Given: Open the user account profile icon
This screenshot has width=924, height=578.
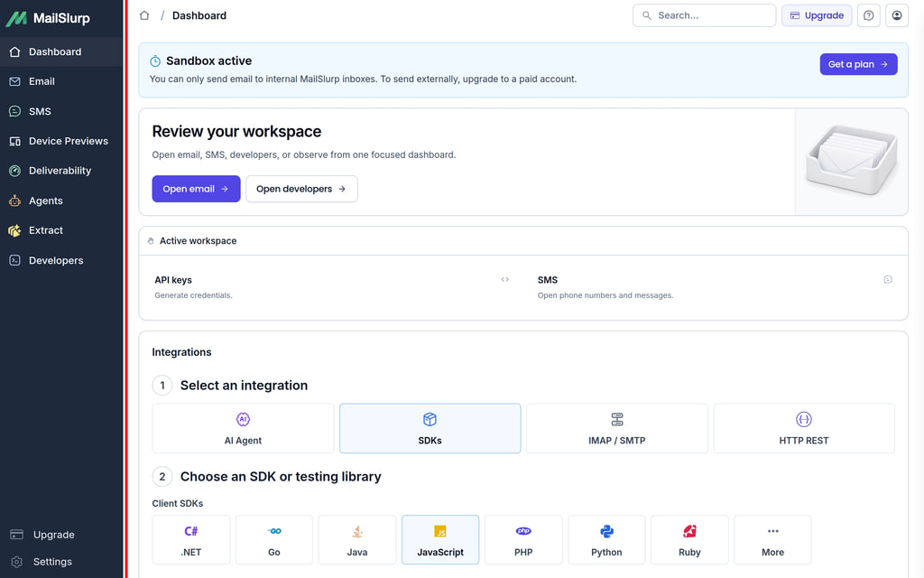Looking at the screenshot, I should coord(897,15).
